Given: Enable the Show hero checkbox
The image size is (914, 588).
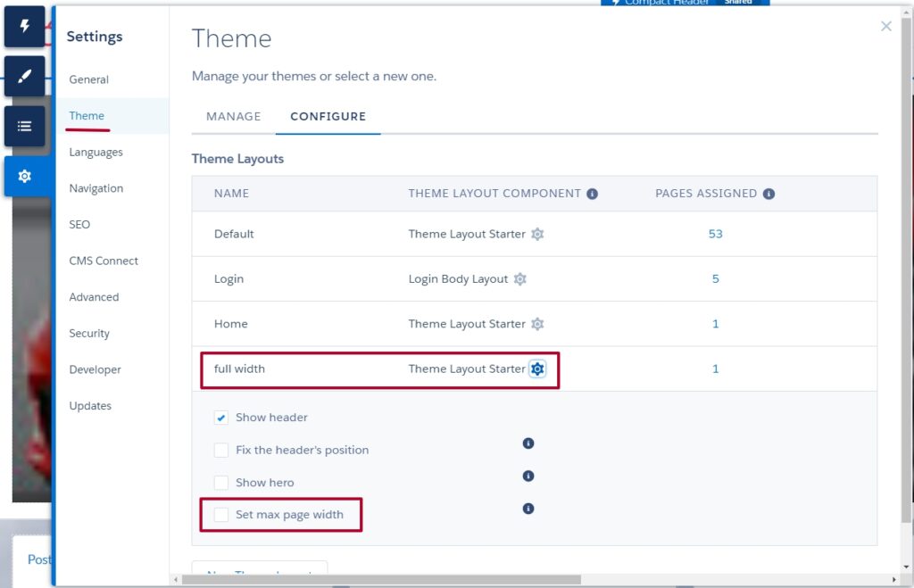Looking at the screenshot, I should 221,483.
